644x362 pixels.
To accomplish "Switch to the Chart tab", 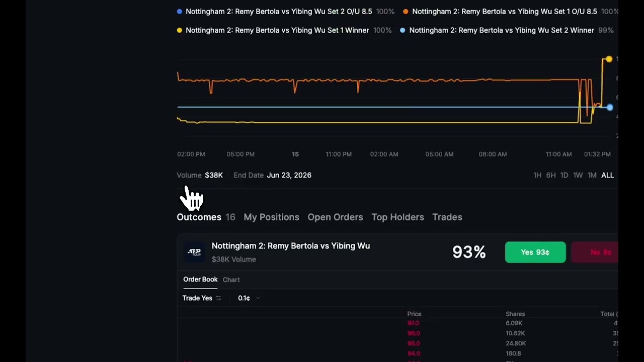I will tap(231, 280).
